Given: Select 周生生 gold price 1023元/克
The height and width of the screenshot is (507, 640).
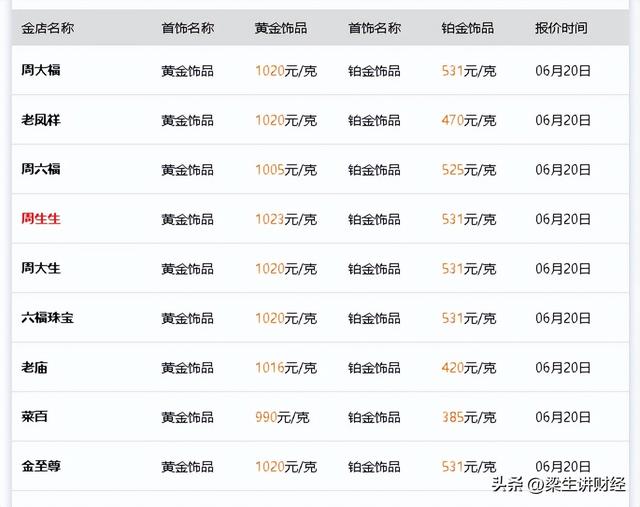Looking at the screenshot, I should point(286,219).
